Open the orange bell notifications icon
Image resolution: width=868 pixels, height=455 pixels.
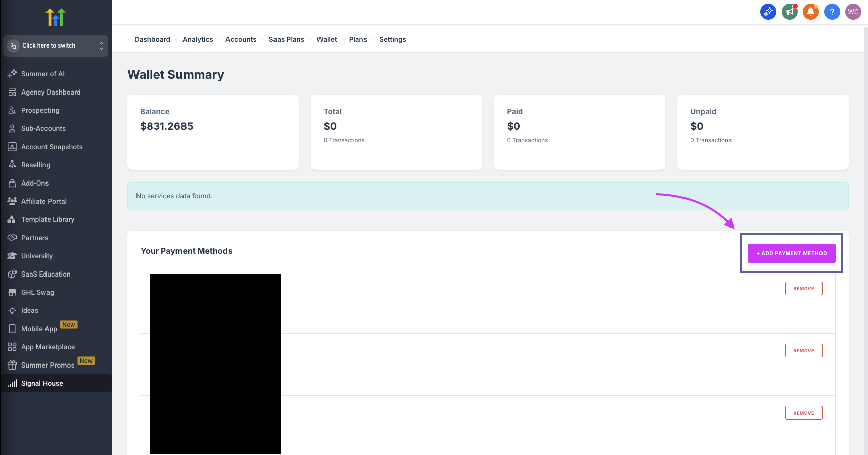811,12
